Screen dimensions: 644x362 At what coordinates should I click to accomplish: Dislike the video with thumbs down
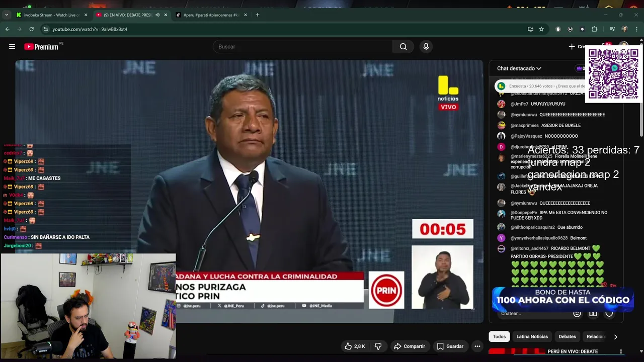(x=378, y=346)
